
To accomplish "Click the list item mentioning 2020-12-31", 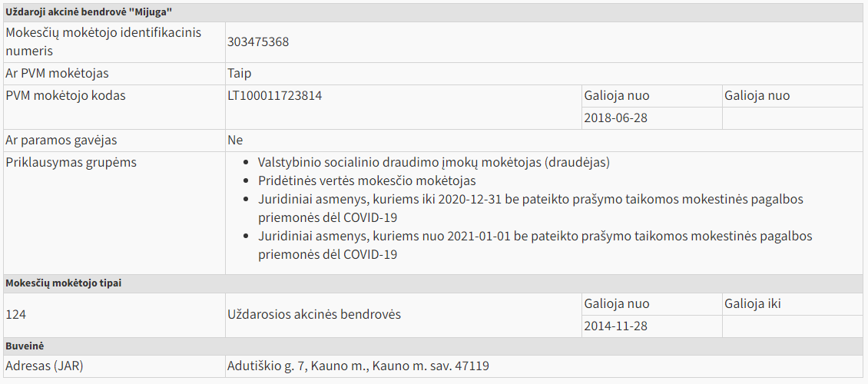I will point(530,200).
